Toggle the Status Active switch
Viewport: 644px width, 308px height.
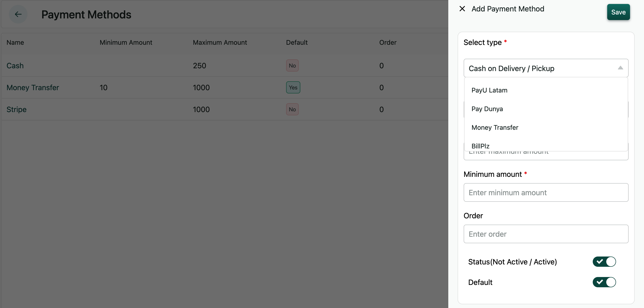(x=604, y=262)
